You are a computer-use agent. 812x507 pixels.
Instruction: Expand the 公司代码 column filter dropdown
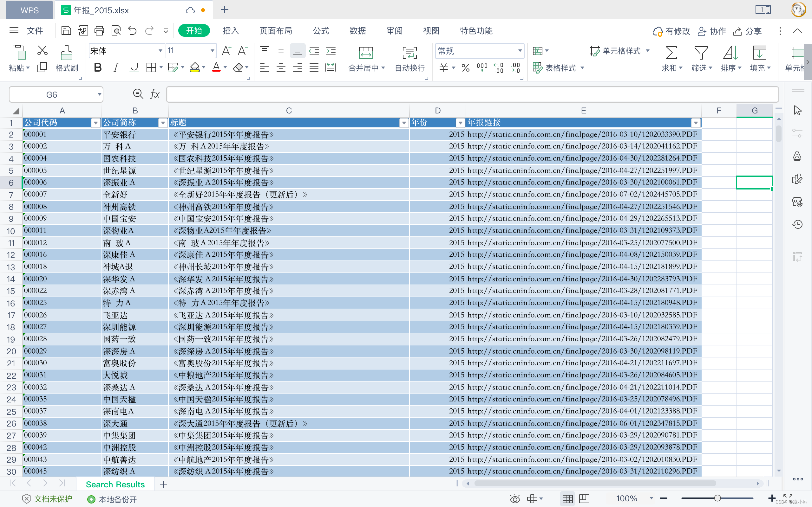[95, 122]
